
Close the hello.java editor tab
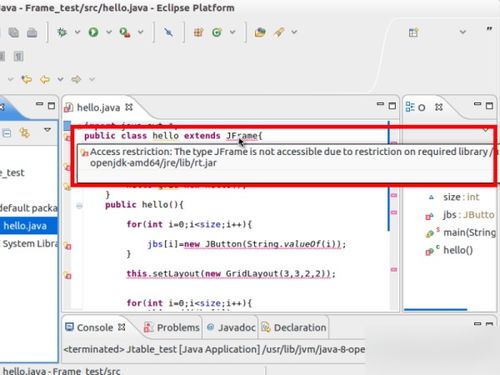(x=129, y=107)
